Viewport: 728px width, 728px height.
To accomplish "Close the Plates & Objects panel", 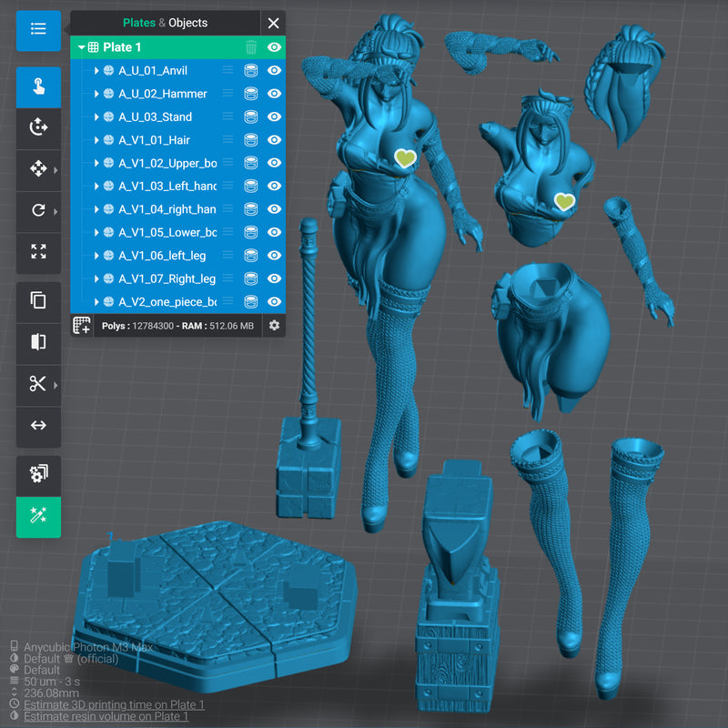I will (274, 23).
